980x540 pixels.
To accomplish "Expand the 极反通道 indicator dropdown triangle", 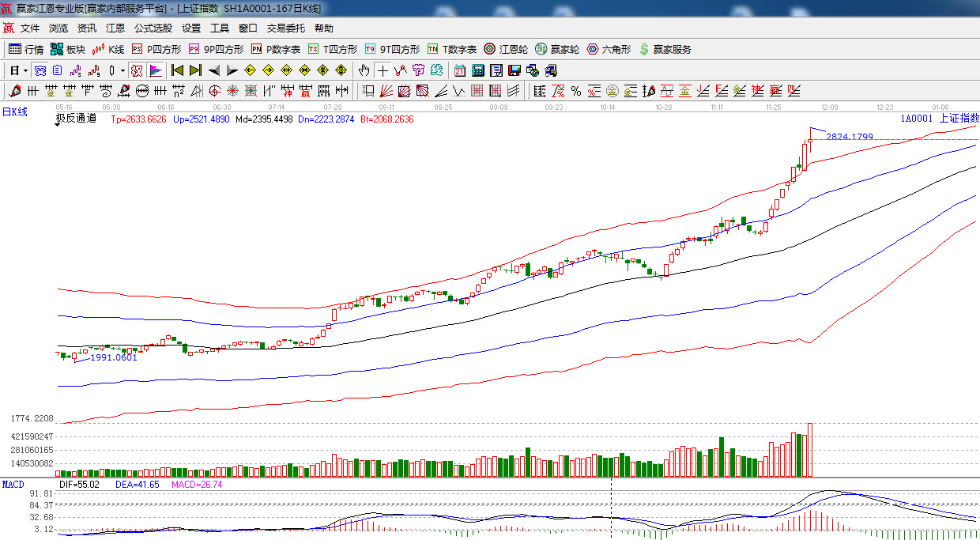I will tap(58, 126).
